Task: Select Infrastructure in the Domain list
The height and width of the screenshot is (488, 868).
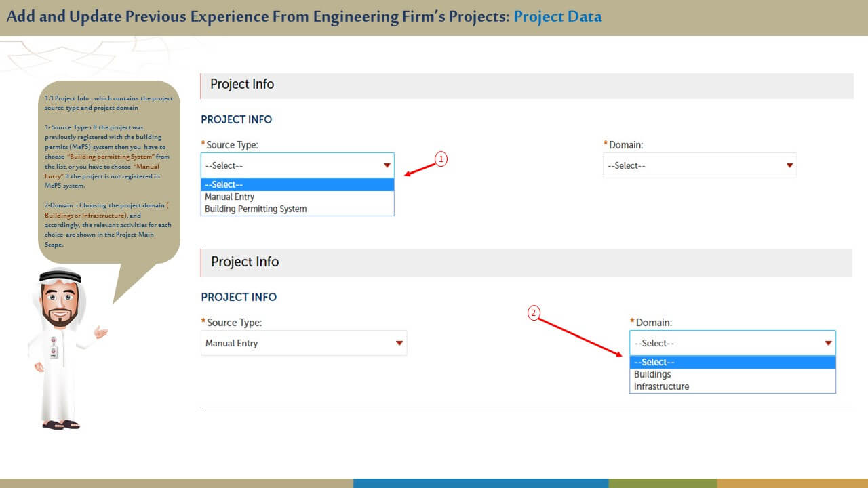Action: click(661, 386)
